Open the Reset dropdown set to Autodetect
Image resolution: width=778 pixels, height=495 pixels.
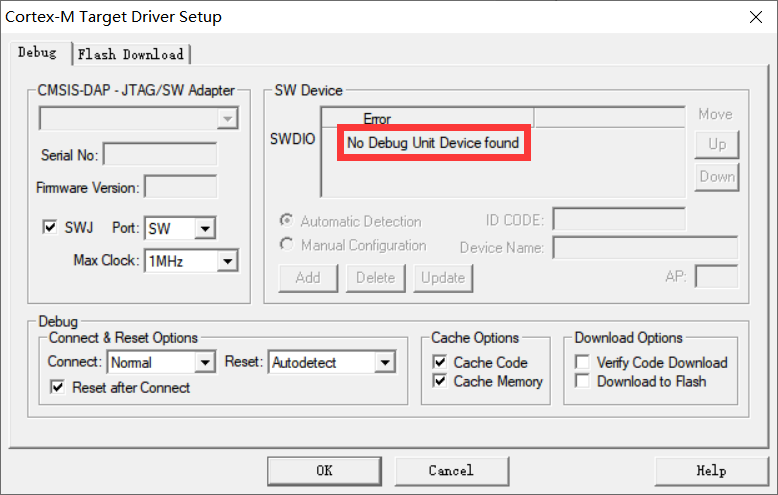(x=331, y=363)
